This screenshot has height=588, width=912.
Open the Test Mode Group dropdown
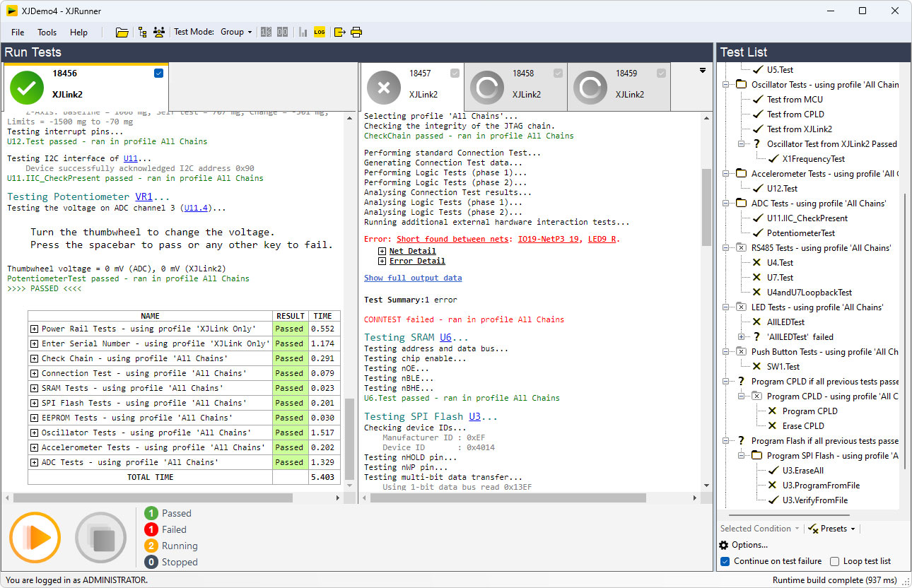pyautogui.click(x=236, y=32)
